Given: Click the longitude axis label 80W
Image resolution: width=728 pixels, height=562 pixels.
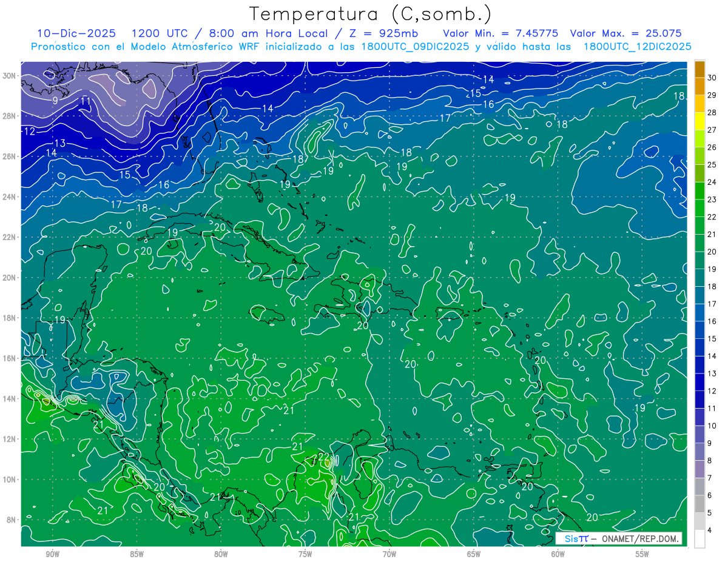Looking at the screenshot, I should pyautogui.click(x=221, y=554).
